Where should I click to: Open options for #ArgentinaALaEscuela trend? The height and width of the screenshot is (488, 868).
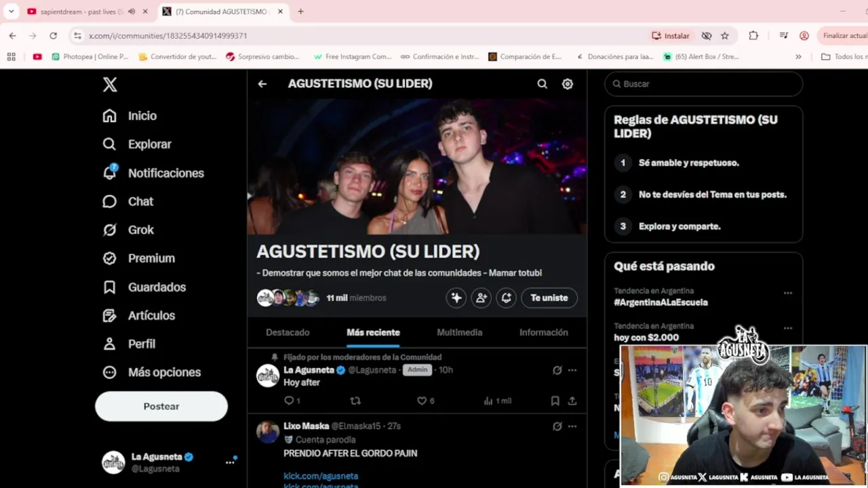coord(788,293)
